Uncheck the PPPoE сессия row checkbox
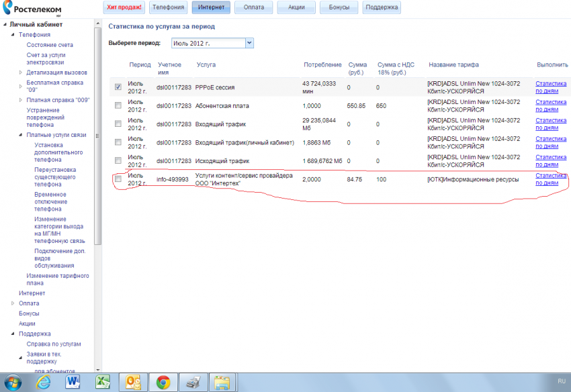This screenshot has width=571, height=392. (x=118, y=87)
